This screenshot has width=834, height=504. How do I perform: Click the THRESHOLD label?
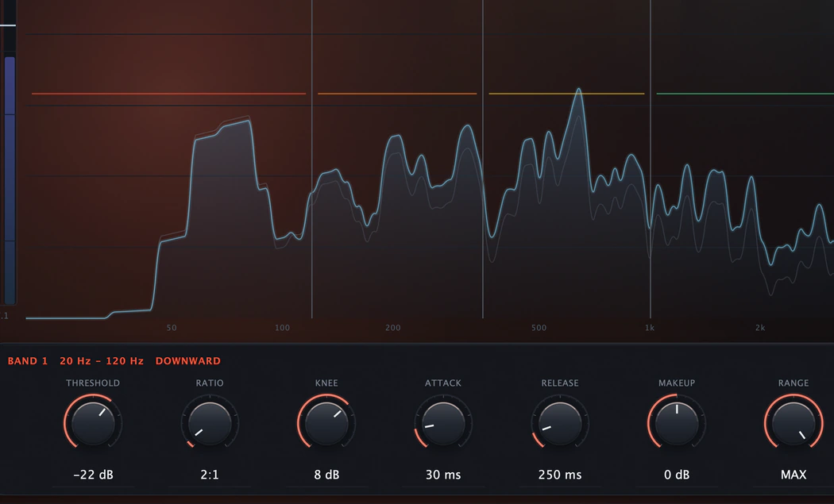(93, 383)
